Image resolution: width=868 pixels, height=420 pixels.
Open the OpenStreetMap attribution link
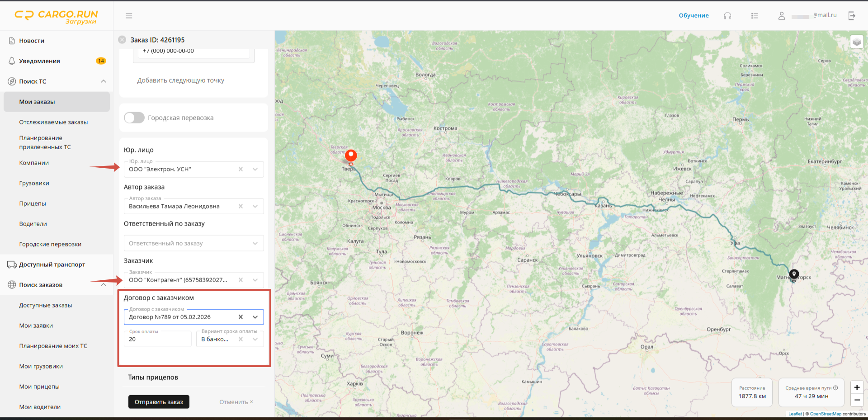tap(826, 414)
